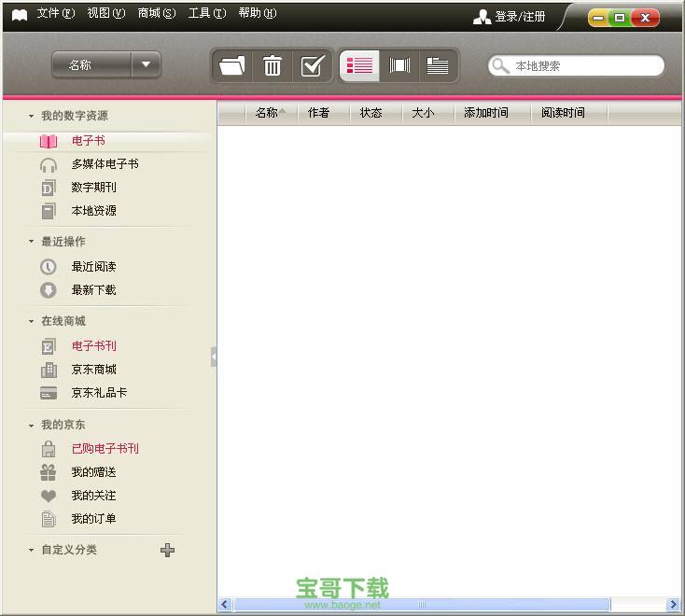Sort by the 名称 column header
This screenshot has width=685, height=616.
[271, 113]
